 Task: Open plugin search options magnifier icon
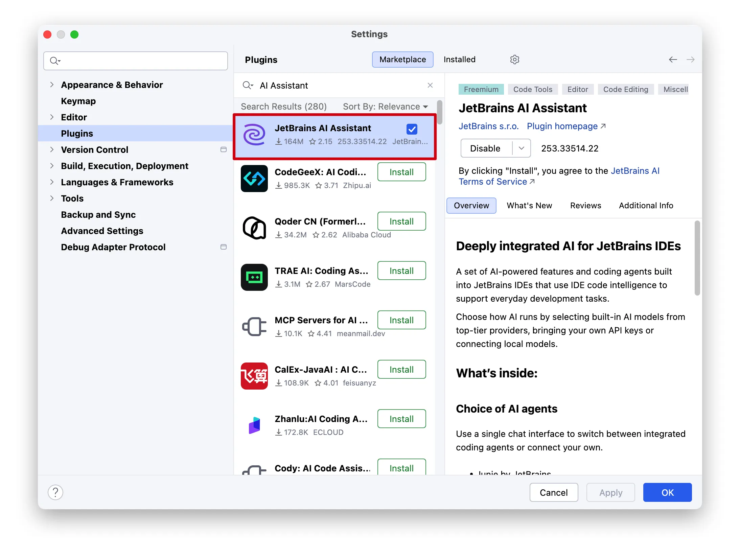[x=248, y=85]
